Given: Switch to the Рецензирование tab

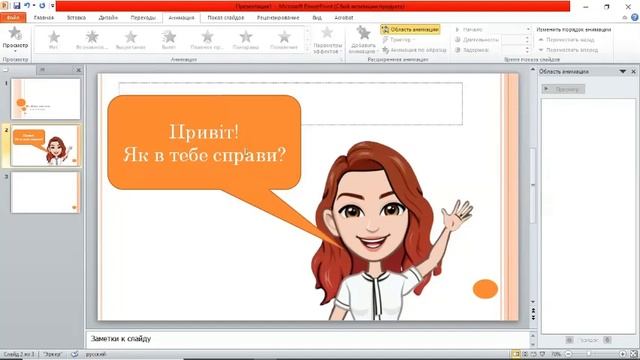Looking at the screenshot, I should 278,18.
